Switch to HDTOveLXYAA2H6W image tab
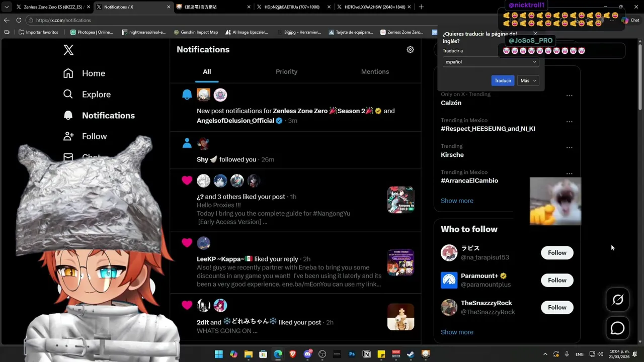Image resolution: width=644 pixels, height=362 pixels. [x=374, y=7]
